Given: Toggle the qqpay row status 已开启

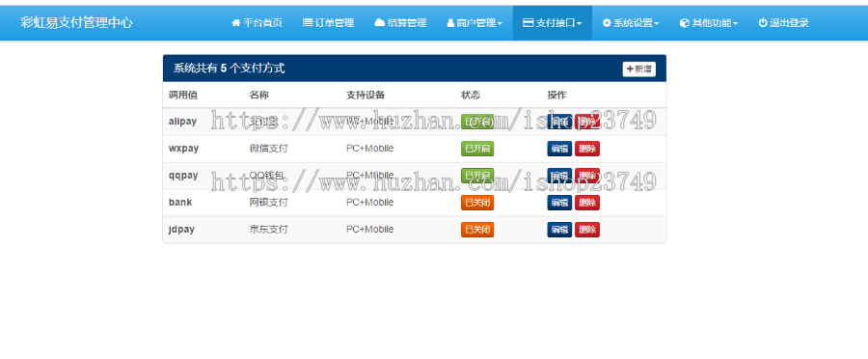Looking at the screenshot, I should pos(477,176).
